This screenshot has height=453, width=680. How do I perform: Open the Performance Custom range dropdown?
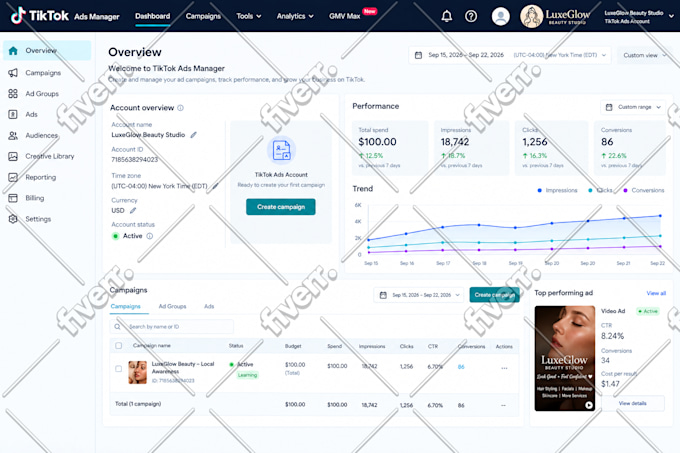click(633, 107)
